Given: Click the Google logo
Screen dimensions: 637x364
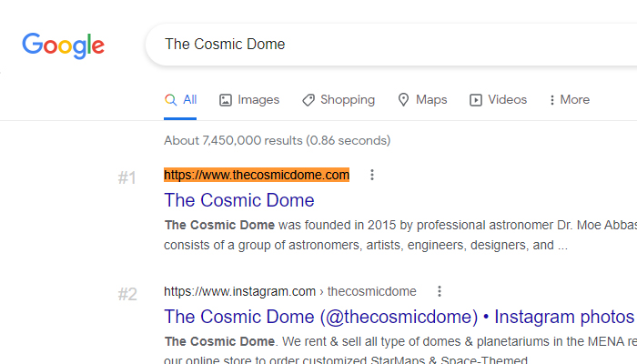Looking at the screenshot, I should (x=63, y=45).
